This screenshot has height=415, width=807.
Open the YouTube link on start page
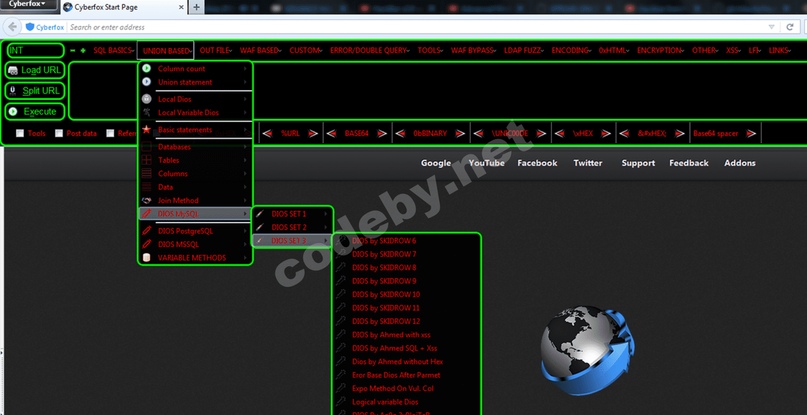pos(486,163)
